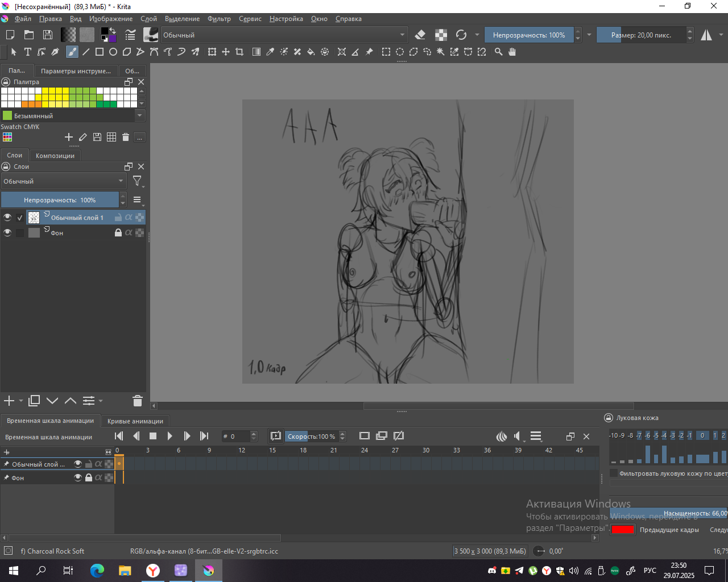
Task: Open brush blending mode combo box in toolbar
Action: click(x=284, y=35)
